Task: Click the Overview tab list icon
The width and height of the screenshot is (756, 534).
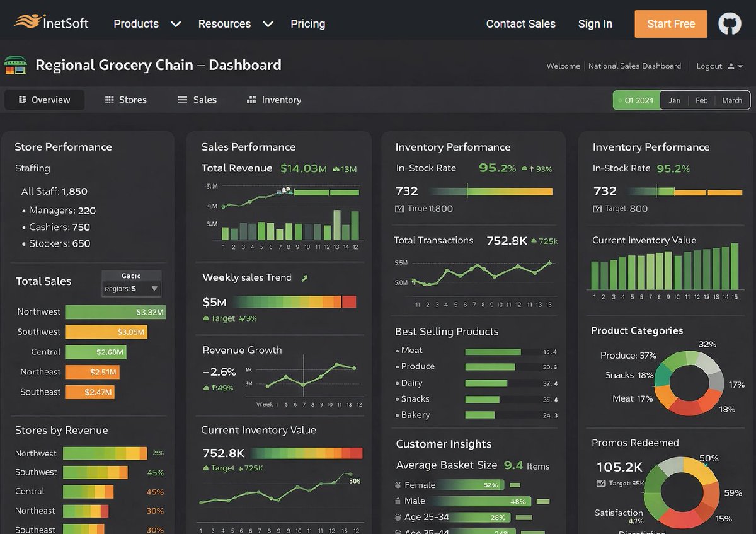Action: 22,100
